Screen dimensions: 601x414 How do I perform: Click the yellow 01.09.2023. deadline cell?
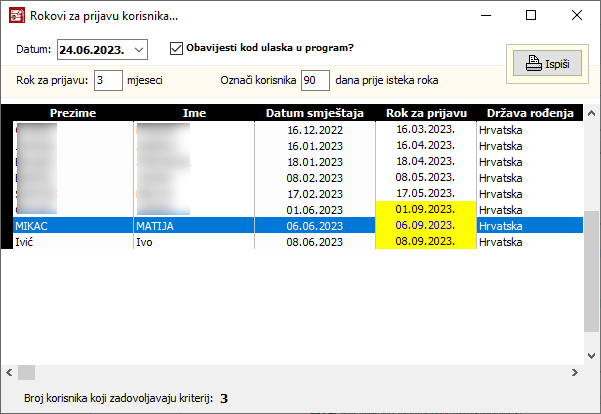425,210
